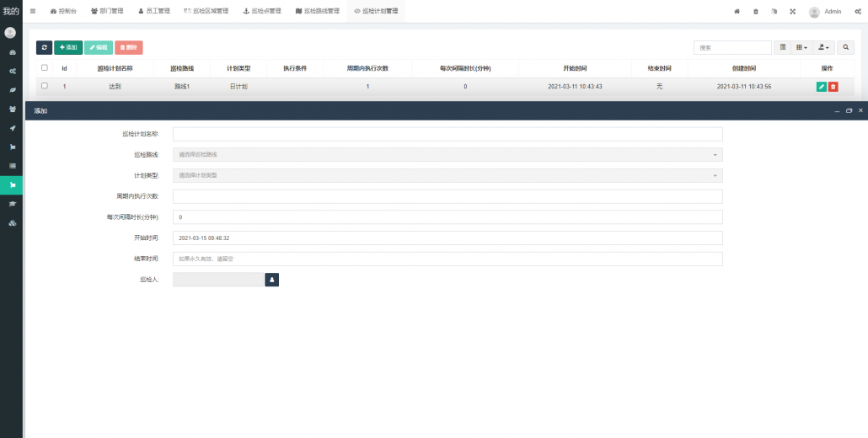
Task: Check the checkbox for row with Id 1
Action: click(45, 86)
